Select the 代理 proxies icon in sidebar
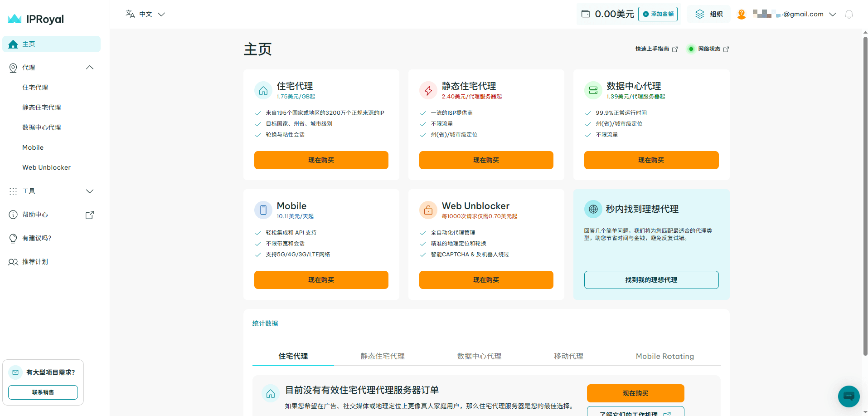Image resolution: width=868 pixels, height=416 pixels. 13,67
